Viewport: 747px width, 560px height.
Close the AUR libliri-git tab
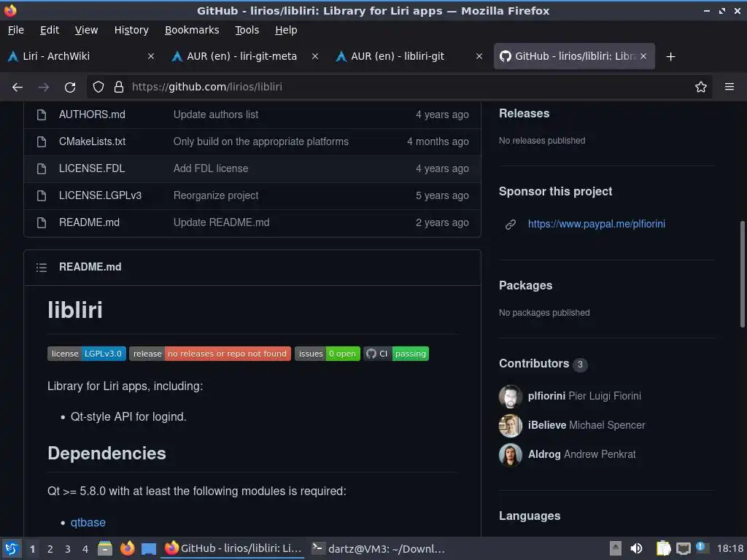(x=479, y=56)
